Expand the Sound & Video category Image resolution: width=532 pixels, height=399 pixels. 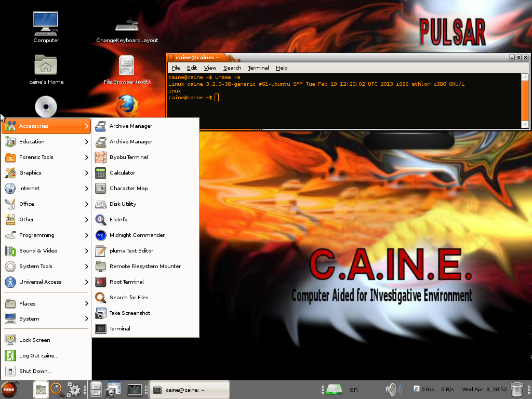coord(46,251)
